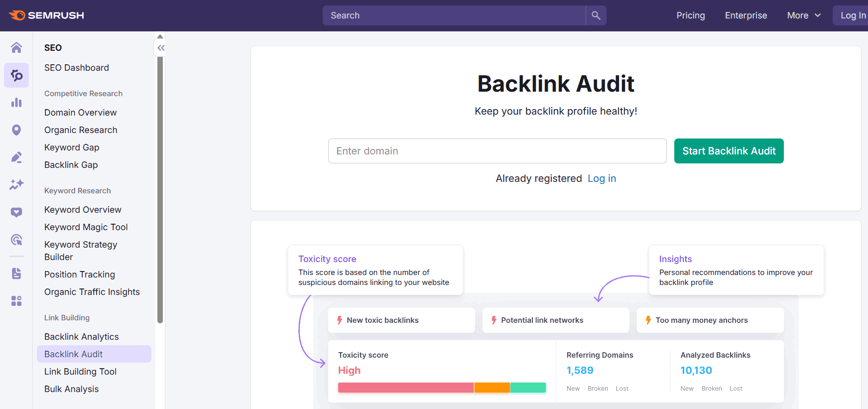868x409 pixels.
Task: Click orange segment of toxicity bar
Action: [492, 388]
